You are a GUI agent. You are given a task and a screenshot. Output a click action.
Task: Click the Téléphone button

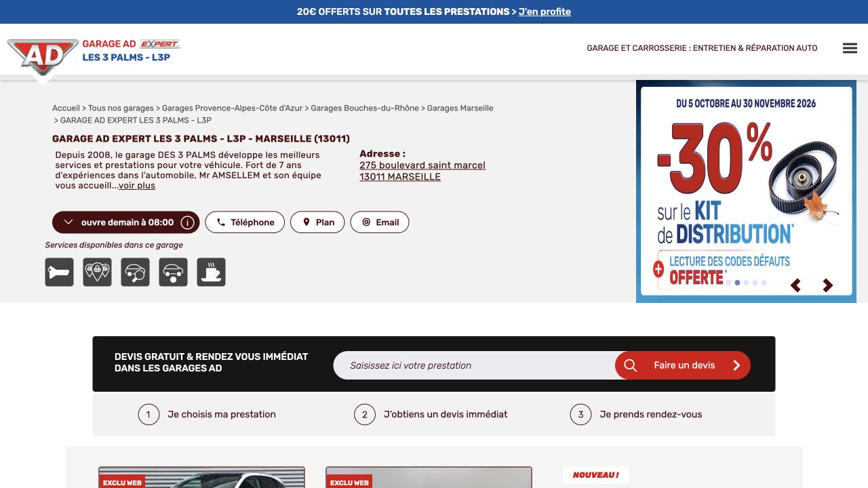tap(245, 222)
